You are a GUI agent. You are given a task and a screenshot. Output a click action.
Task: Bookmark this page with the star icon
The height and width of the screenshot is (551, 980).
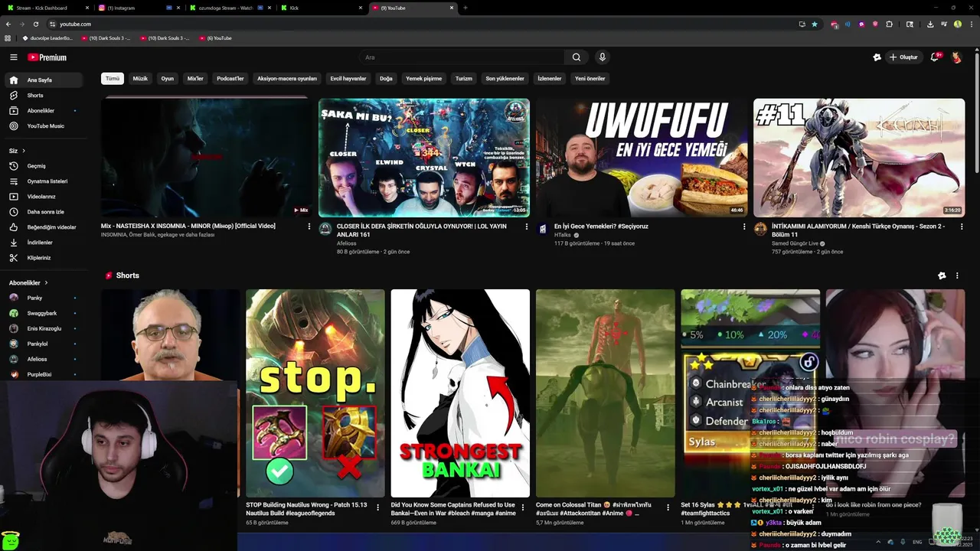tap(815, 24)
